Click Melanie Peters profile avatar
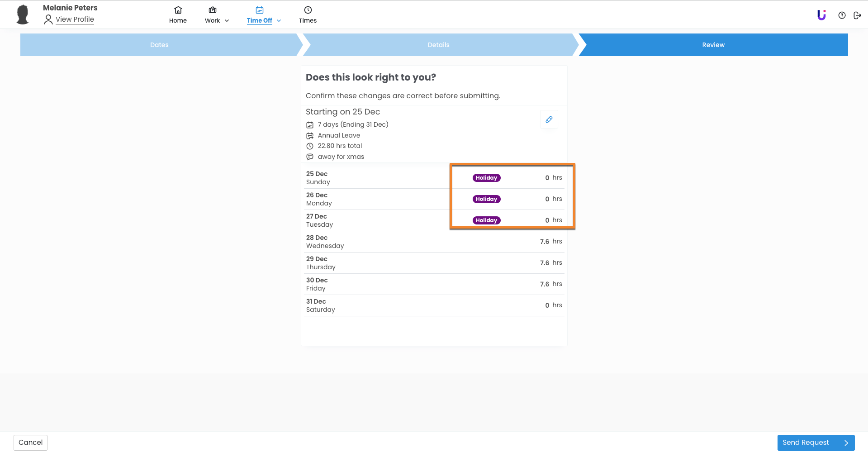This screenshot has height=453, width=868. [x=23, y=14]
